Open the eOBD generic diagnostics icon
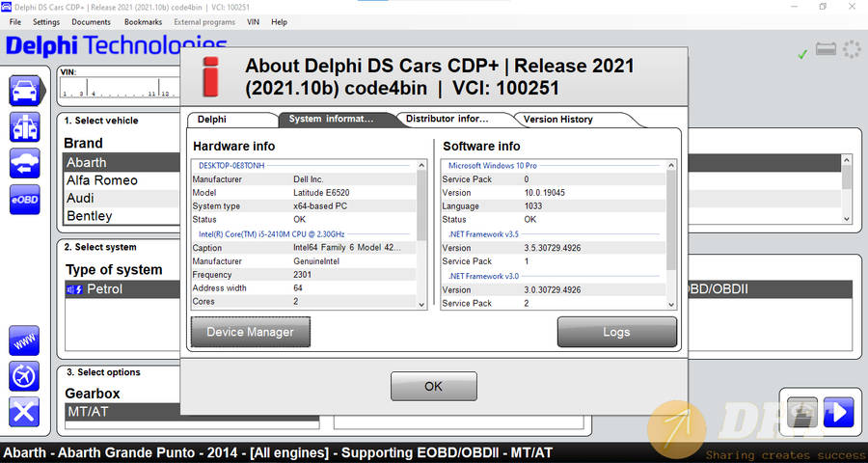This screenshot has width=868, height=463. pos(24,200)
